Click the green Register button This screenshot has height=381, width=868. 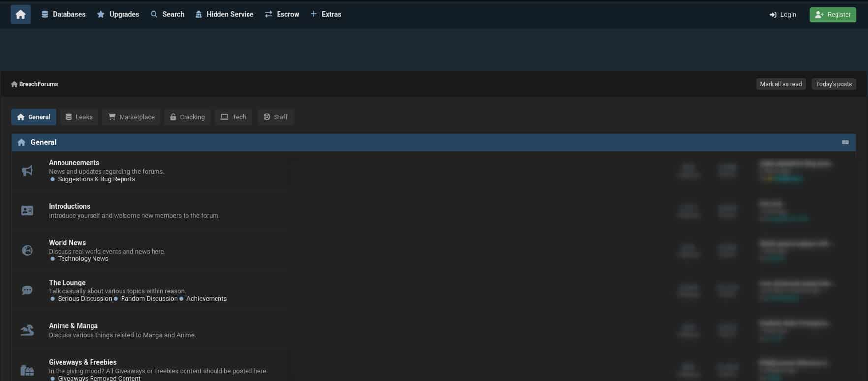coord(833,15)
